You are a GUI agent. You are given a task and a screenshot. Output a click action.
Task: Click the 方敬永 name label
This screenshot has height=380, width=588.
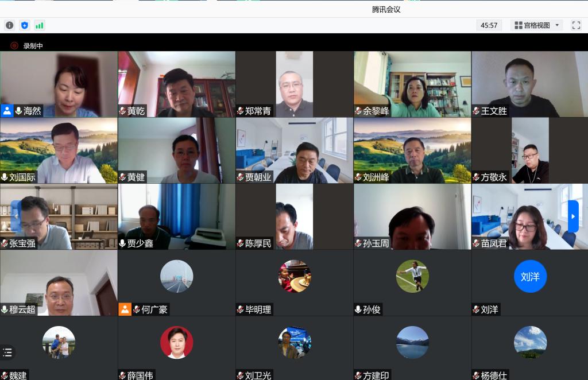pos(494,177)
